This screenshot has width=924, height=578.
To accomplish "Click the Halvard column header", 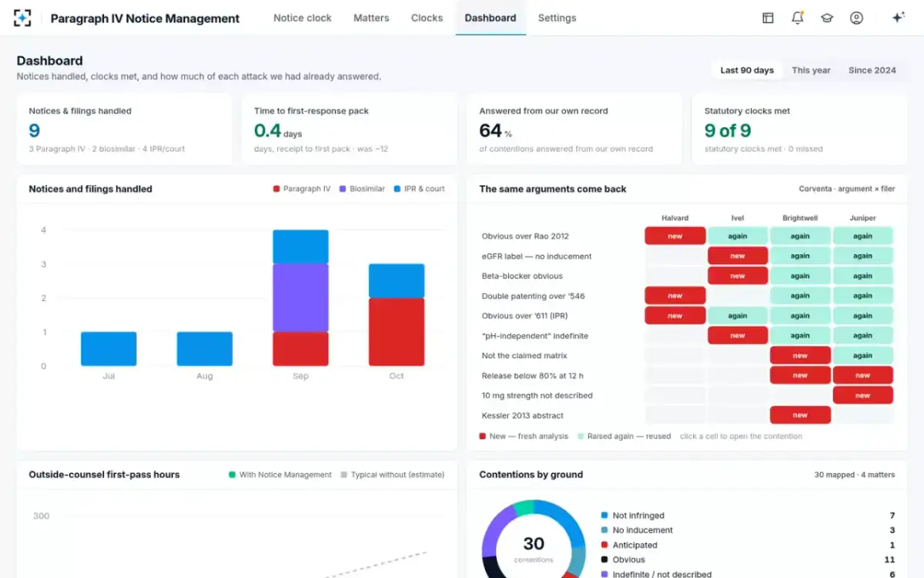I will (675, 218).
